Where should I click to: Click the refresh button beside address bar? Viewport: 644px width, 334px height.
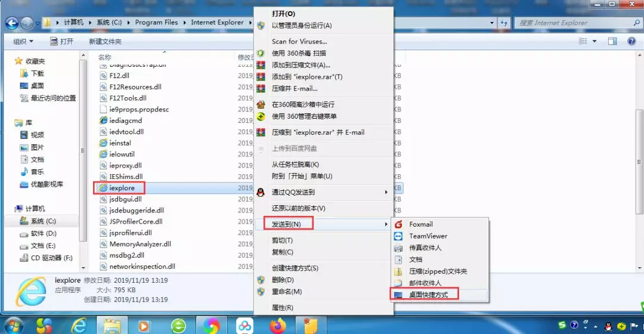(504, 23)
